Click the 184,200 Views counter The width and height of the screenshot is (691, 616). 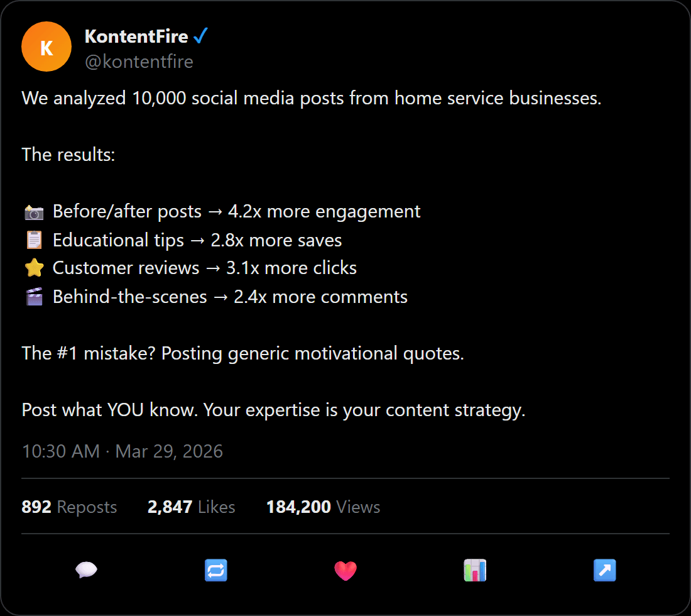point(323,507)
